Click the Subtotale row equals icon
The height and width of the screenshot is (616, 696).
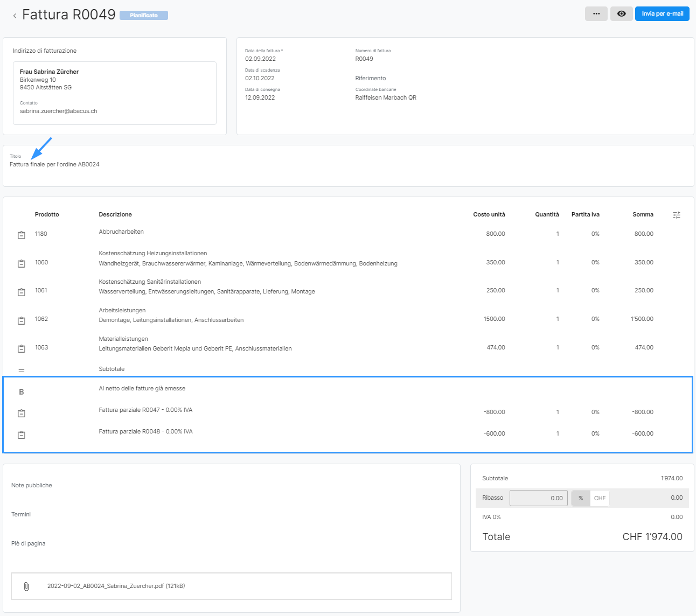click(x=22, y=370)
